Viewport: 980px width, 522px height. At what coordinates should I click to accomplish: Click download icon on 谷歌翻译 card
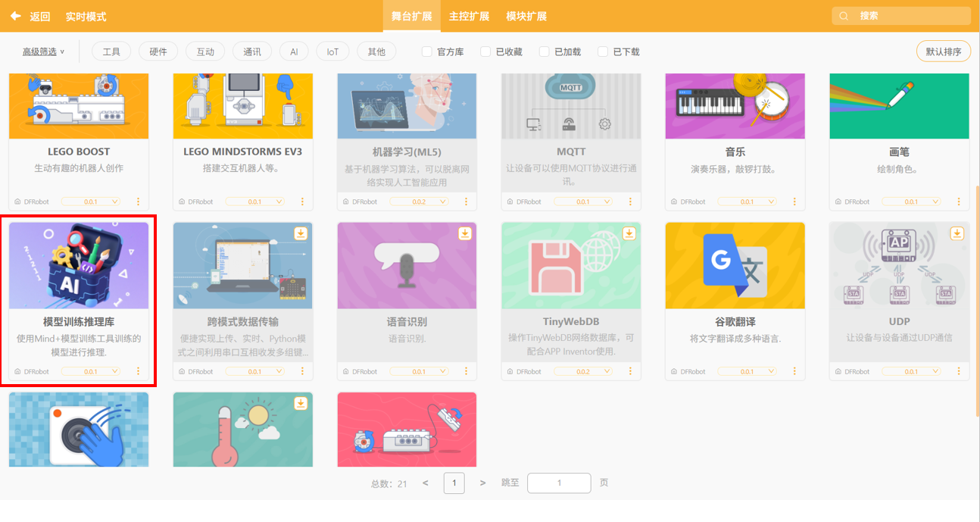pyautogui.click(x=792, y=233)
